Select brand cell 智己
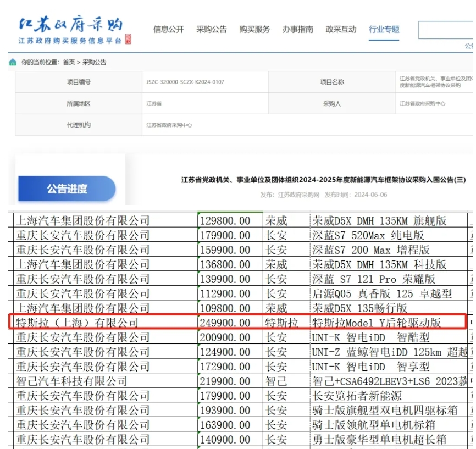Viewport: 476px width, 449px height. [286, 381]
